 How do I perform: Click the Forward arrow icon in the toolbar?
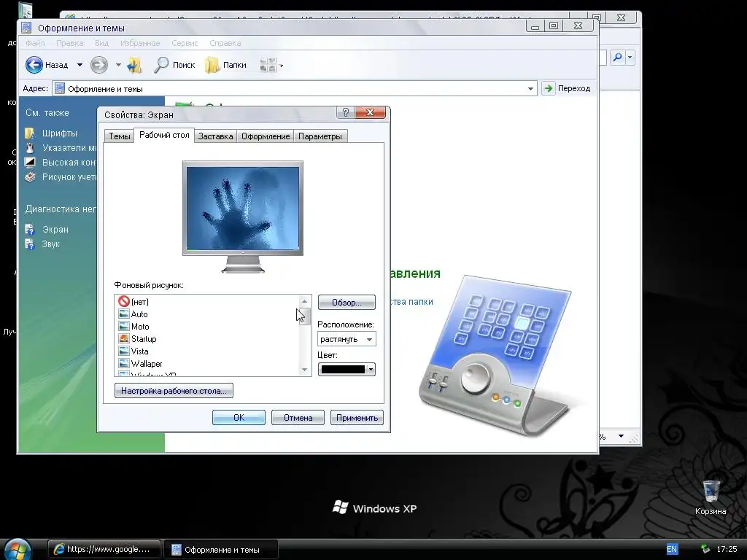click(x=99, y=65)
